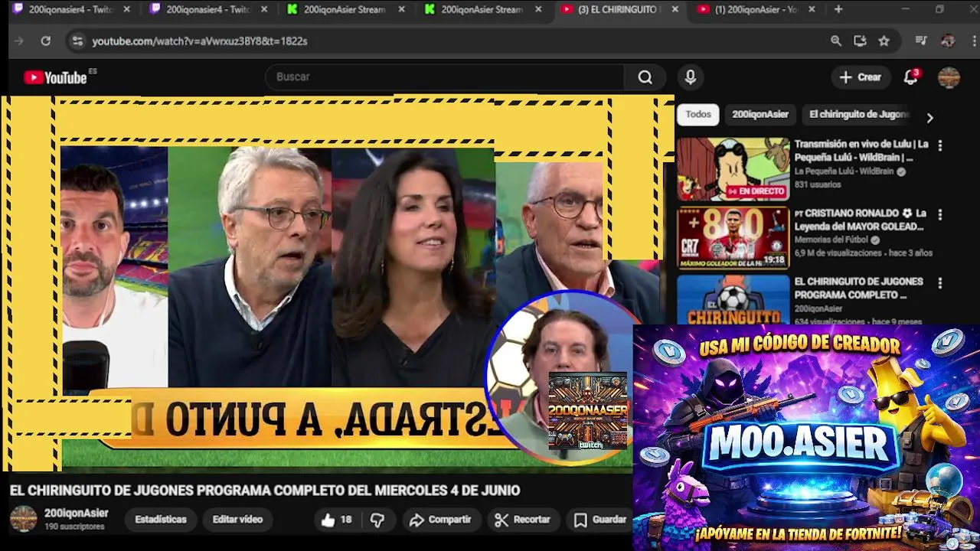Click the install app icon in address bar
This screenshot has height=551, width=980.
860,41
